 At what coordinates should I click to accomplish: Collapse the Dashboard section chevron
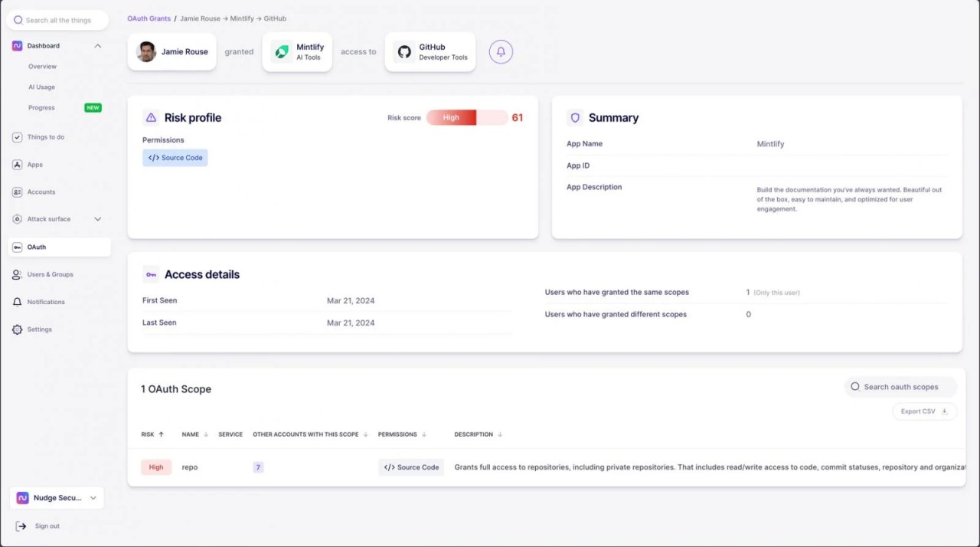point(97,46)
